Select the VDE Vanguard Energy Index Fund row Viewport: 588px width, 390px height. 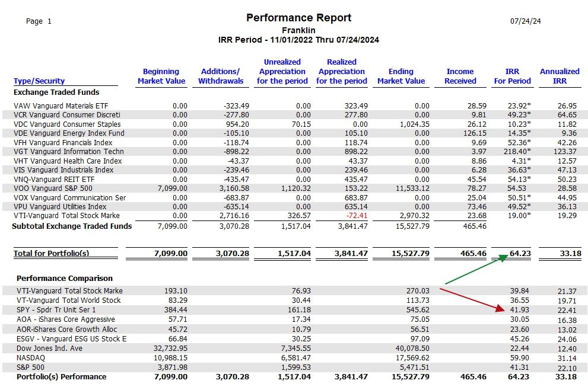pyautogui.click(x=295, y=133)
